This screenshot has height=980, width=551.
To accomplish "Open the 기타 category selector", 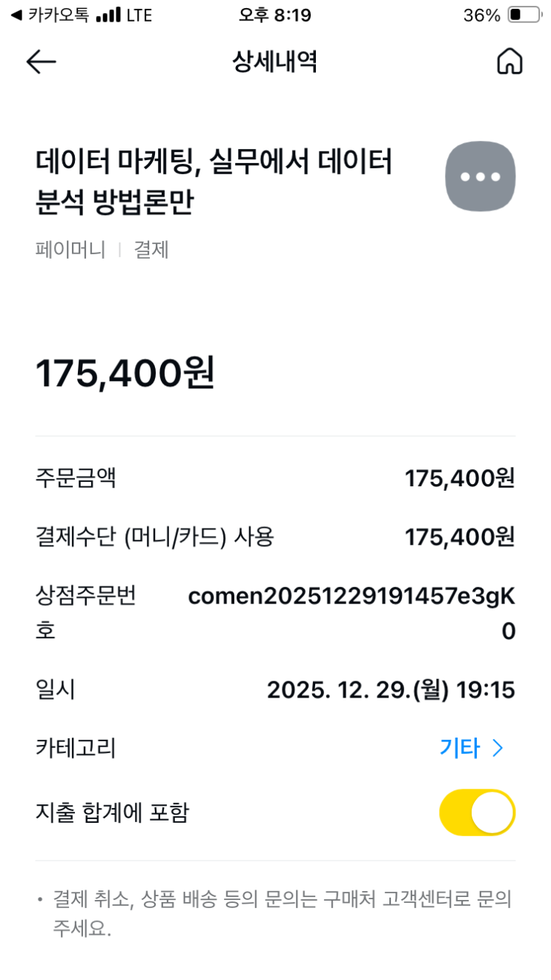I will [460, 749].
